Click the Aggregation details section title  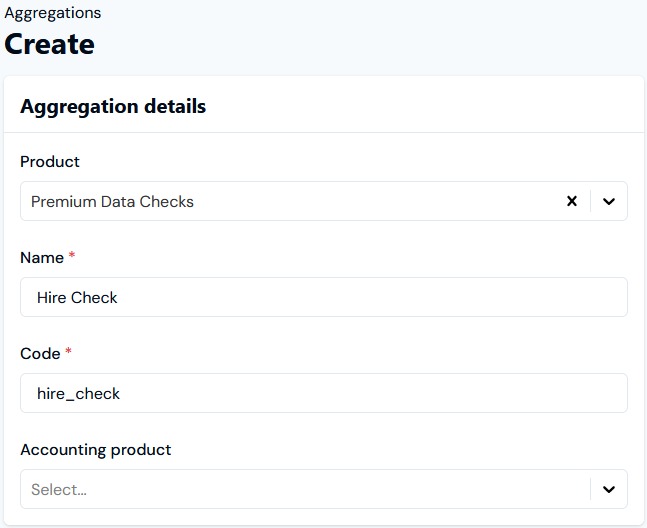coord(113,106)
